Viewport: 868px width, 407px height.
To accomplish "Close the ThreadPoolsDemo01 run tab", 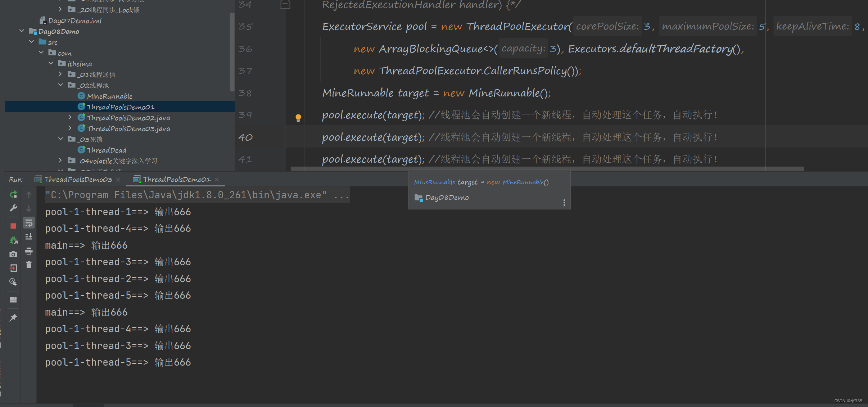I will coord(217,179).
